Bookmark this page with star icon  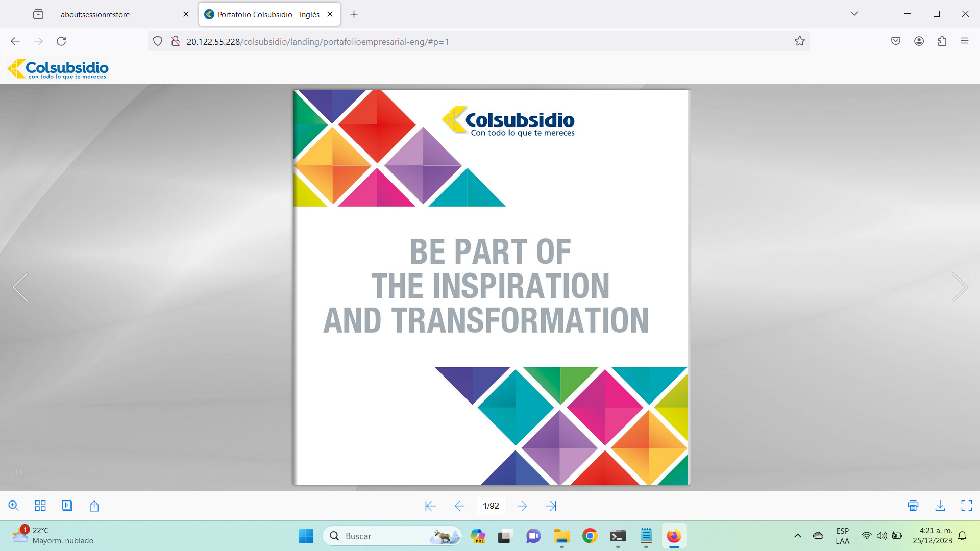[x=799, y=41]
